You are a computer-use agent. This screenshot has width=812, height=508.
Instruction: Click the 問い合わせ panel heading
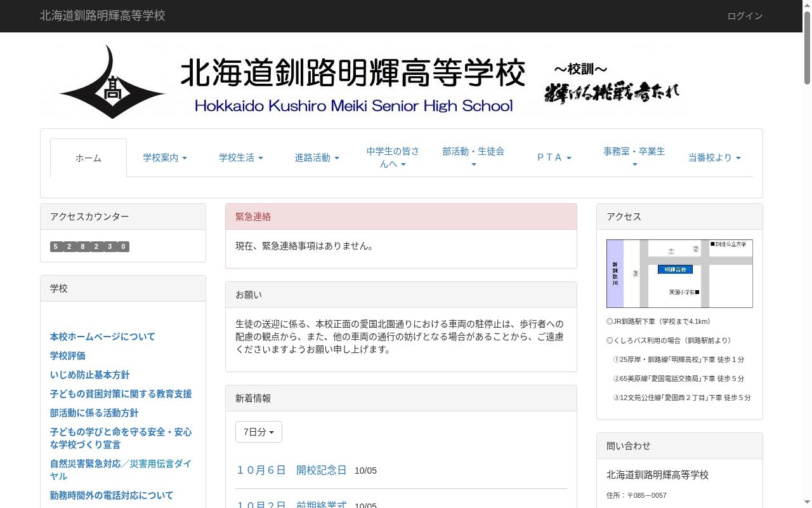(x=679, y=446)
